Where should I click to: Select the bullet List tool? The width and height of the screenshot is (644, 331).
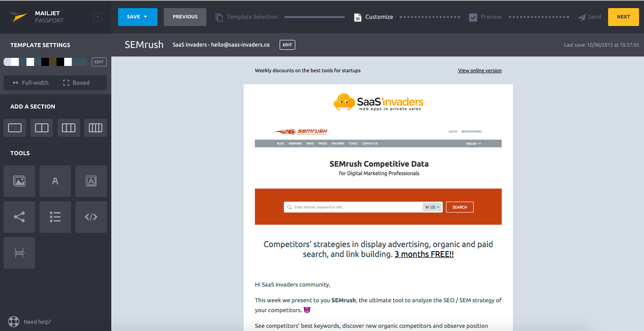click(x=55, y=217)
